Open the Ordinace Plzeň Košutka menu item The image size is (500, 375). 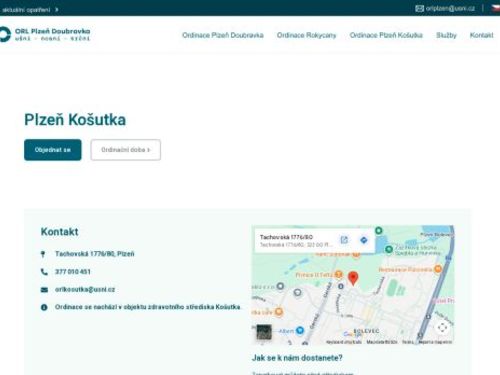[386, 35]
